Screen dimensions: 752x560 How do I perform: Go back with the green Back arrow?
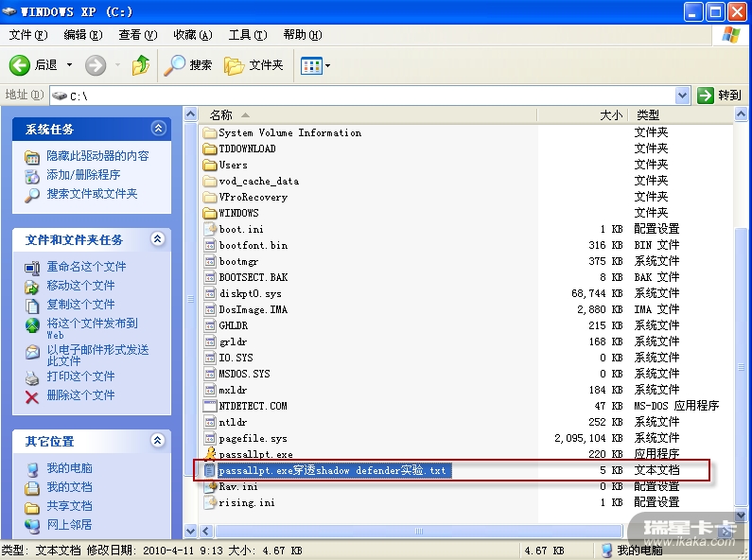(20, 65)
